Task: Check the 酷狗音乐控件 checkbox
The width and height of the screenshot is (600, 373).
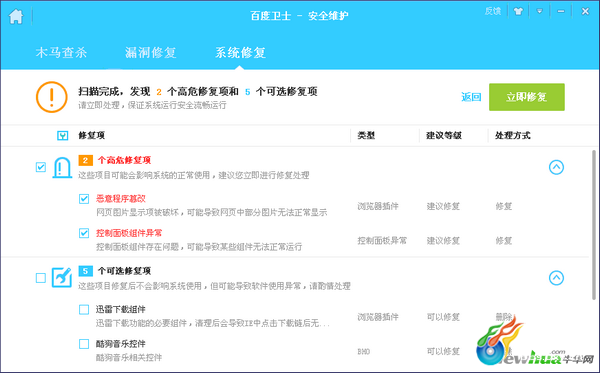Action: 84,344
